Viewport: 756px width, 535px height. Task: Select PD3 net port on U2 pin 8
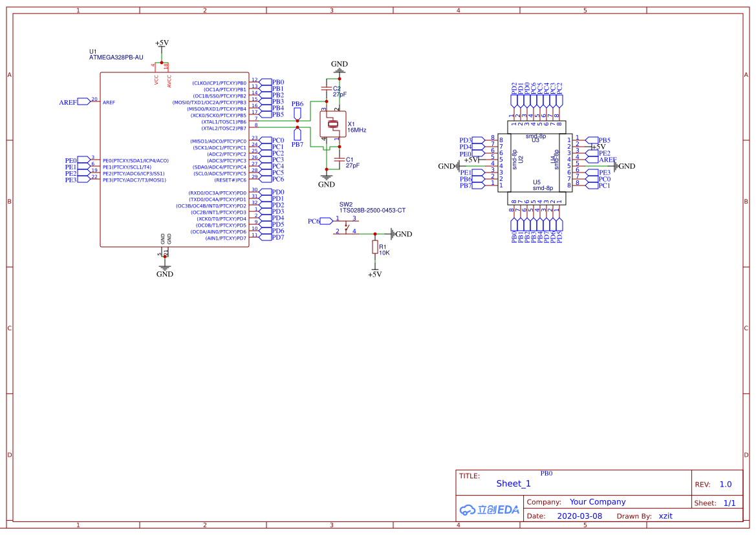coord(472,140)
